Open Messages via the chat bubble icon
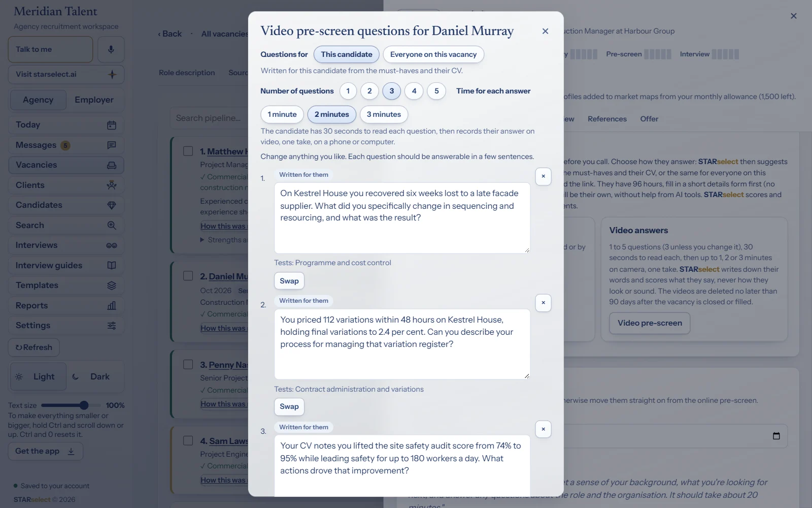 (112, 145)
